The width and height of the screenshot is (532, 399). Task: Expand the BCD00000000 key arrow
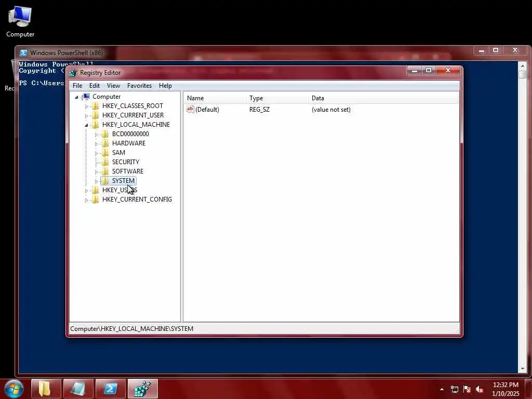coord(96,135)
